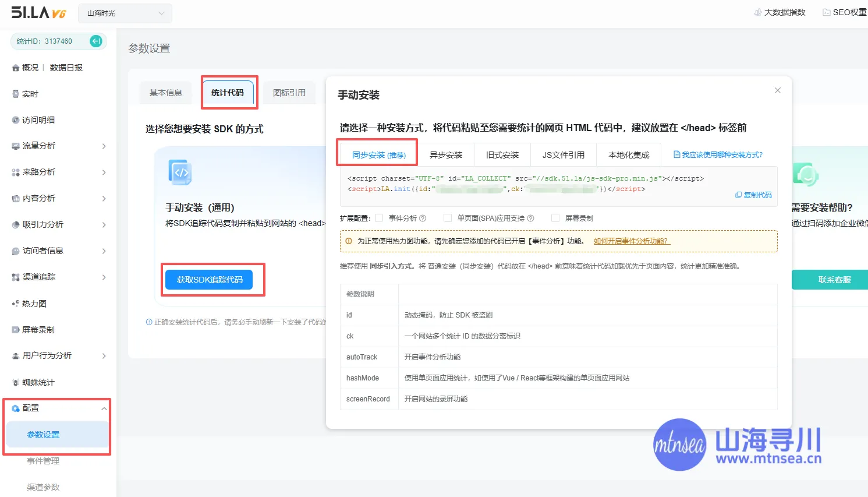Click 复制代码 to copy the script

pyautogui.click(x=753, y=195)
